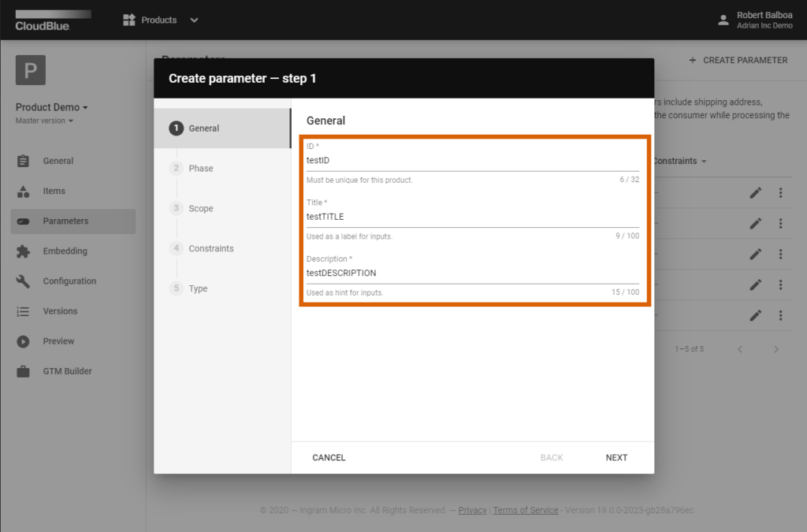Screen dimensions: 807x532
Task: Click the Versions list icon
Action: pos(23,311)
